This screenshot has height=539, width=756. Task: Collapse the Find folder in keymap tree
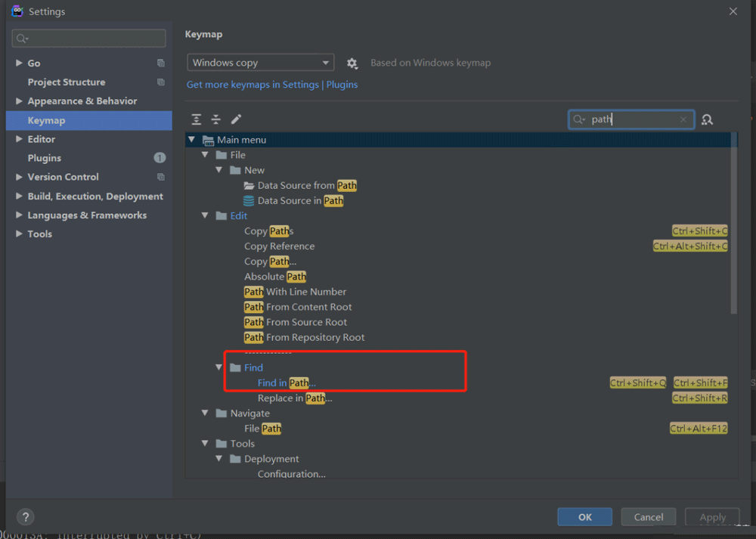219,368
